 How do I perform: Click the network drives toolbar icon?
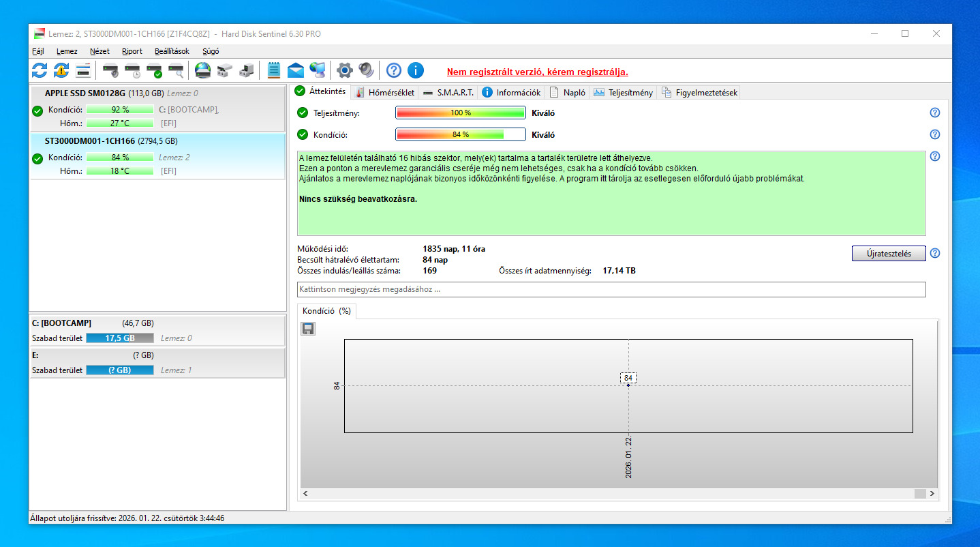(225, 70)
